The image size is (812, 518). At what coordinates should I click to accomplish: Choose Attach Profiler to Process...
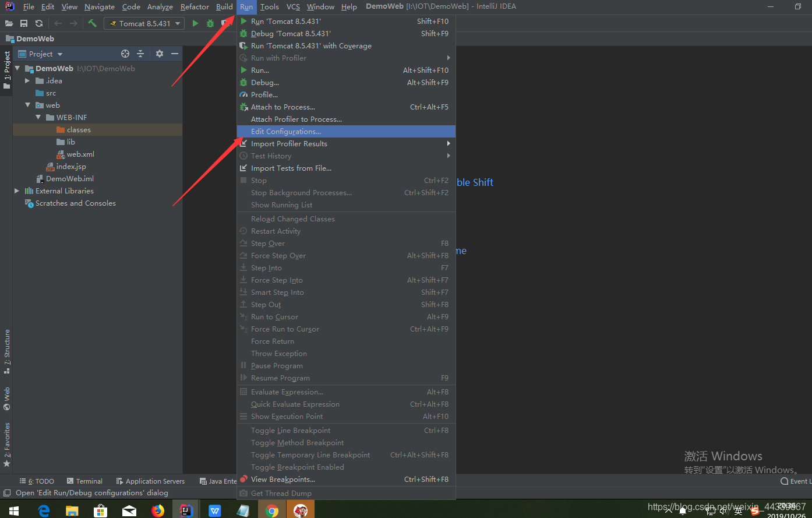[x=346, y=119]
